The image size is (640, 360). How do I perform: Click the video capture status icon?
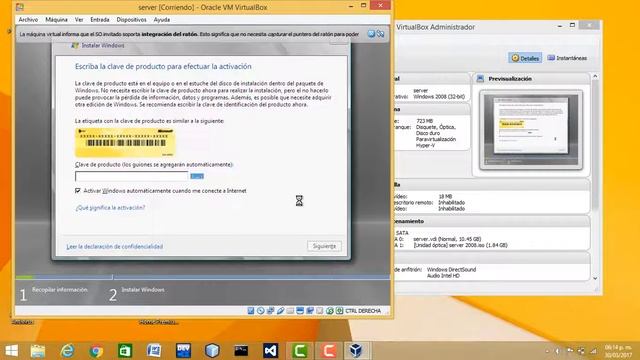click(310, 311)
